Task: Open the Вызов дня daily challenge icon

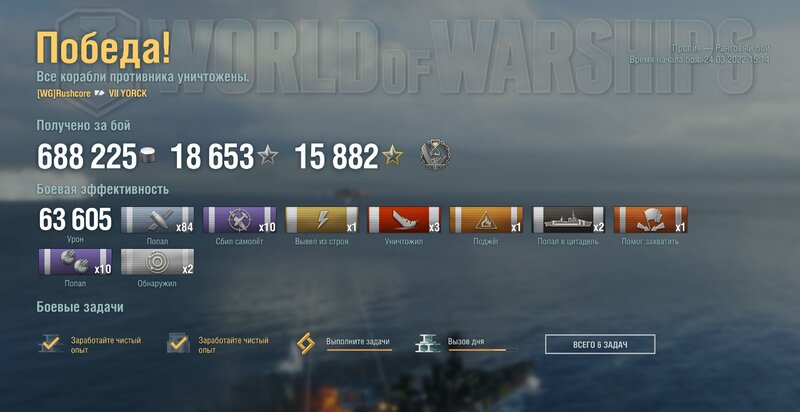Action: 428,344
